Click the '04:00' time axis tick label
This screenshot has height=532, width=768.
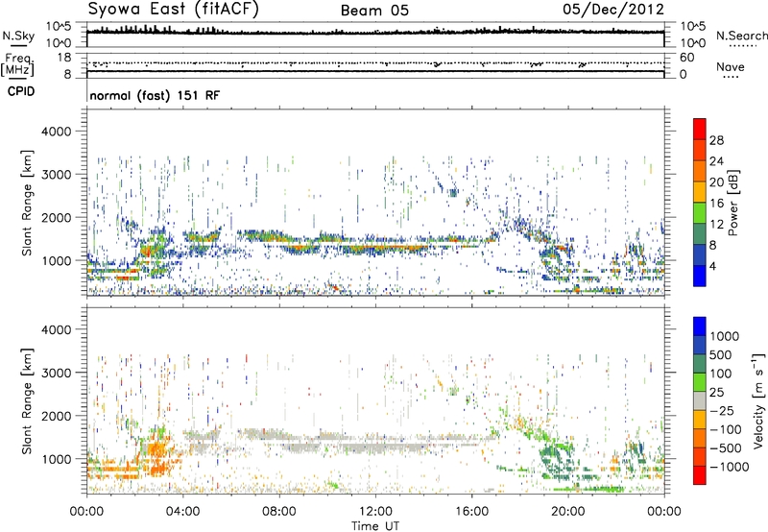coord(182,512)
